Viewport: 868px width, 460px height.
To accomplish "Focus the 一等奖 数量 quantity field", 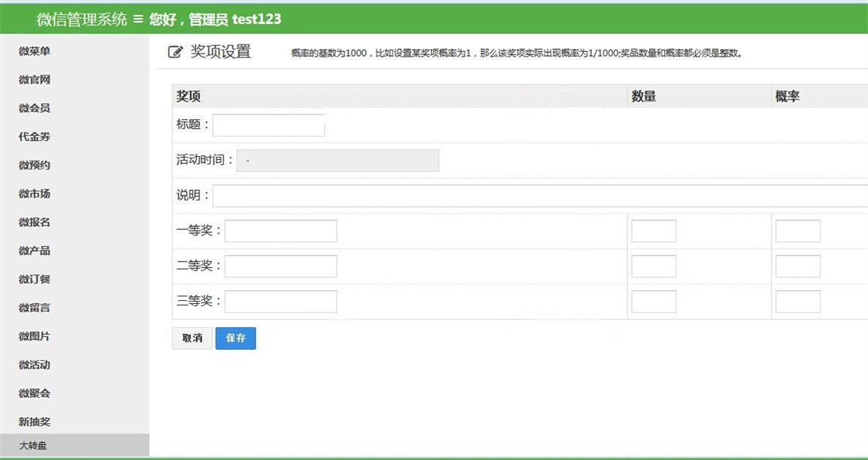I will (654, 231).
